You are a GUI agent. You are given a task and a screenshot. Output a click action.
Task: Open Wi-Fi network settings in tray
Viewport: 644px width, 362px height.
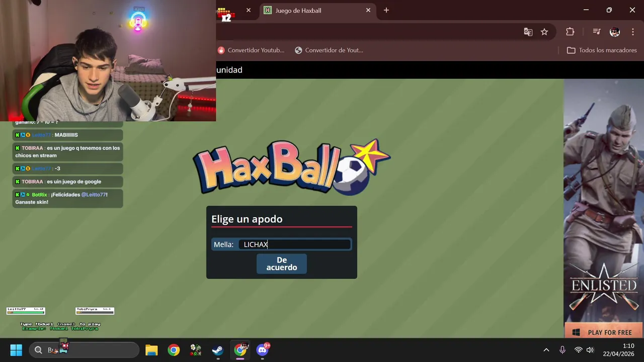pos(579,350)
